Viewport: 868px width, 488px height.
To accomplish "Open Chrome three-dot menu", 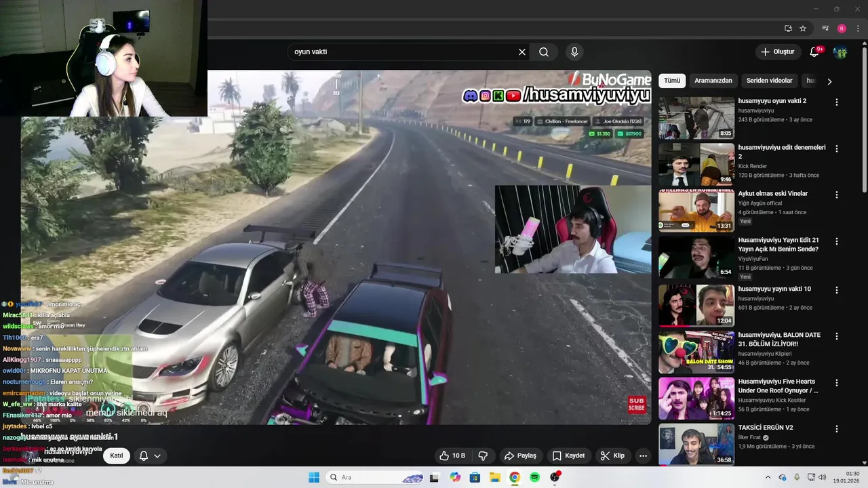I will pyautogui.click(x=857, y=28).
